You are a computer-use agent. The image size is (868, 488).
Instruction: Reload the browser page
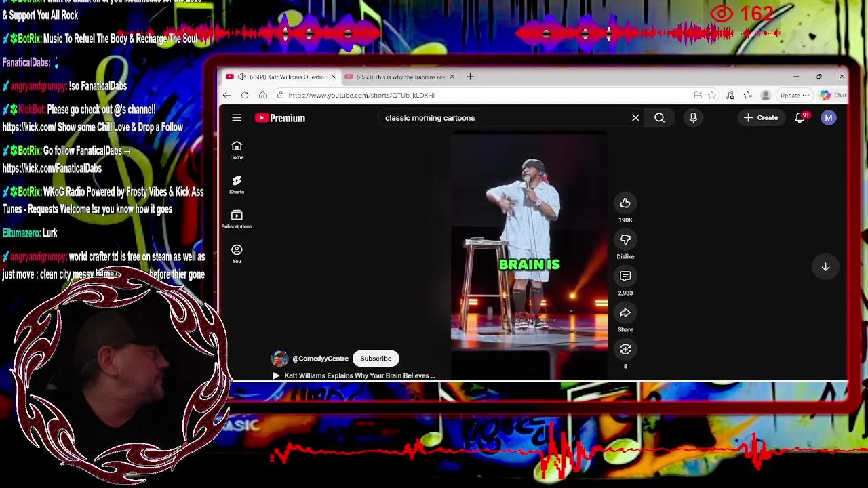pos(245,95)
